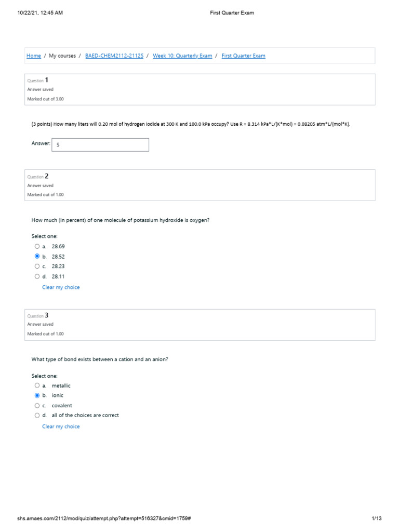Open the BAED-CHEM2112-2112S course link
Screen dimensions: 399x532
tap(114, 56)
